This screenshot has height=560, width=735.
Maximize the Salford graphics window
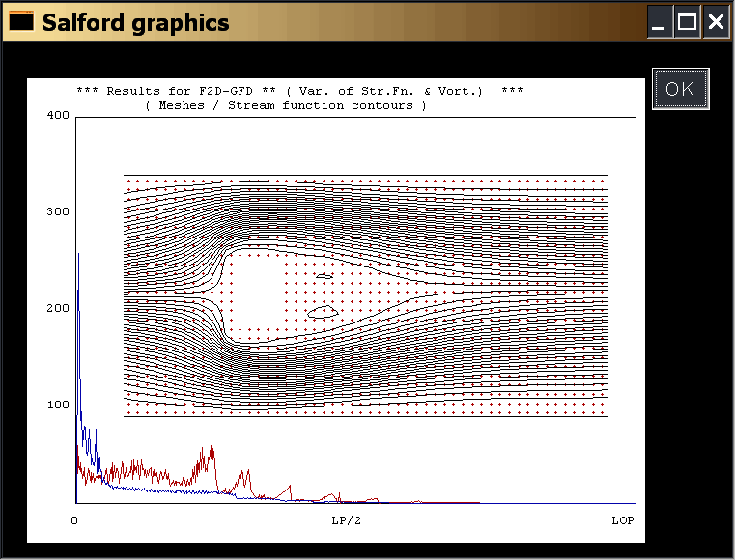coord(687,22)
